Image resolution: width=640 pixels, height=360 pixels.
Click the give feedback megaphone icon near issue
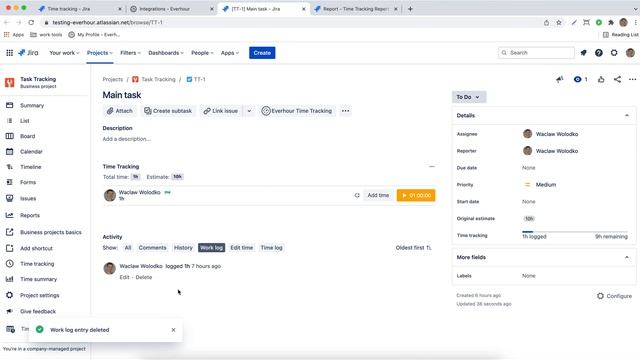point(560,79)
